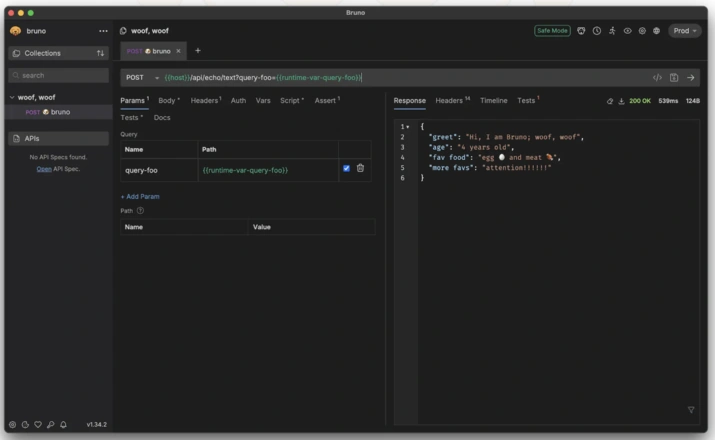The width and height of the screenshot is (715, 440).
Task: Click the query-foo name cell
Action: click(159, 171)
